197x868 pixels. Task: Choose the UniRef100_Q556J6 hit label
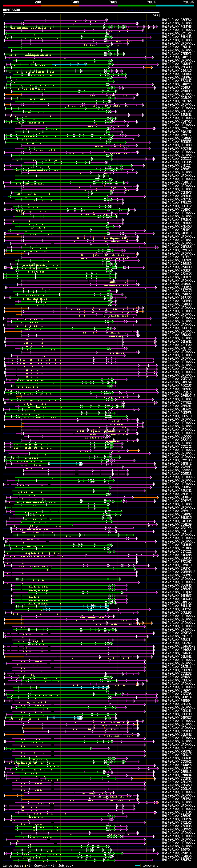[x=177, y=128]
